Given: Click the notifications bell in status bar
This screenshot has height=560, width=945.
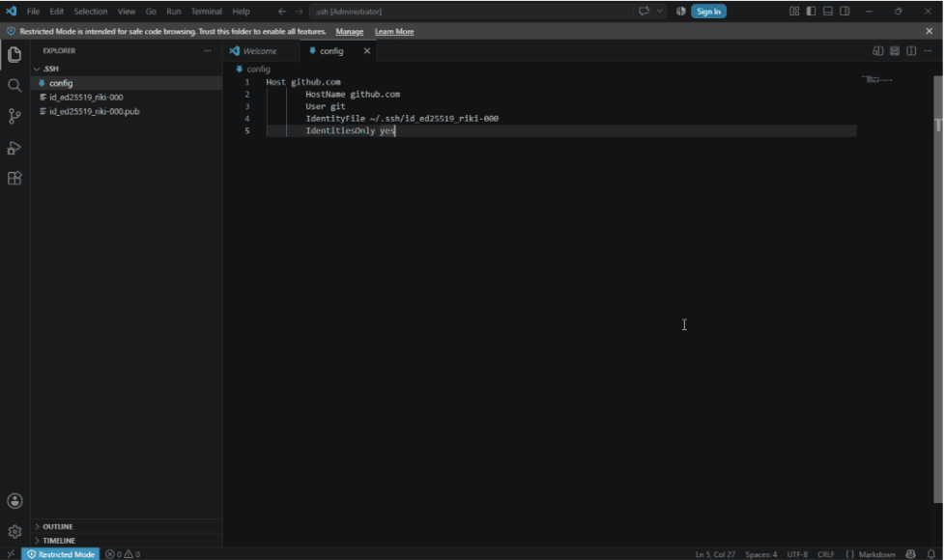Looking at the screenshot, I should click(x=931, y=554).
